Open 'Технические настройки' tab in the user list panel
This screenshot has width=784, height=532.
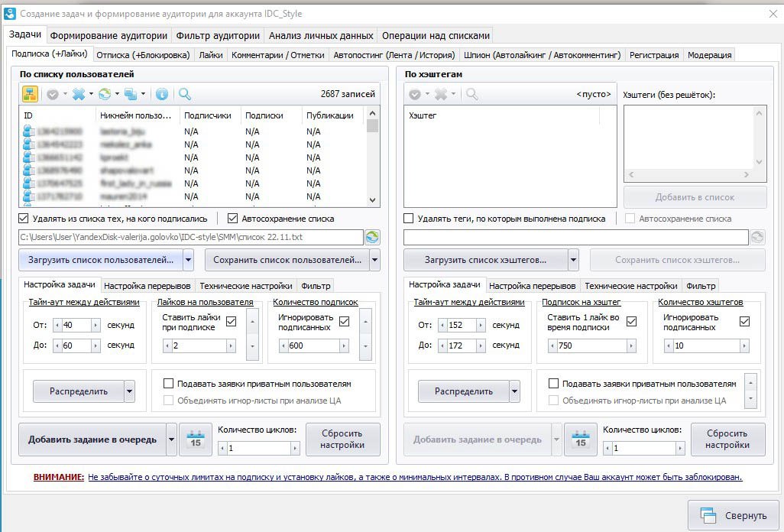coord(246,286)
